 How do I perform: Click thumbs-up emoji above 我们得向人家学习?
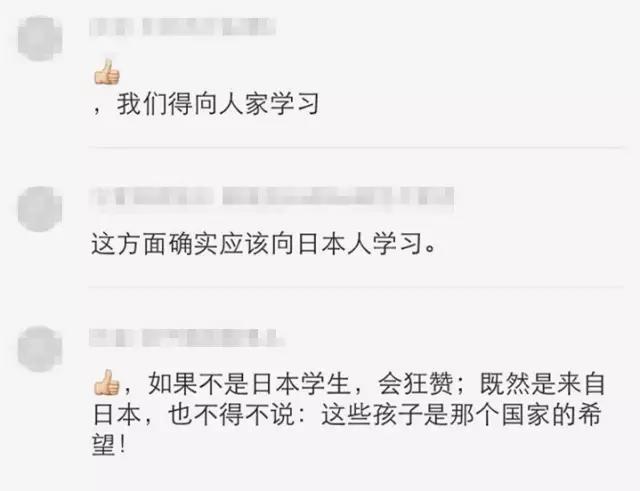click(107, 72)
